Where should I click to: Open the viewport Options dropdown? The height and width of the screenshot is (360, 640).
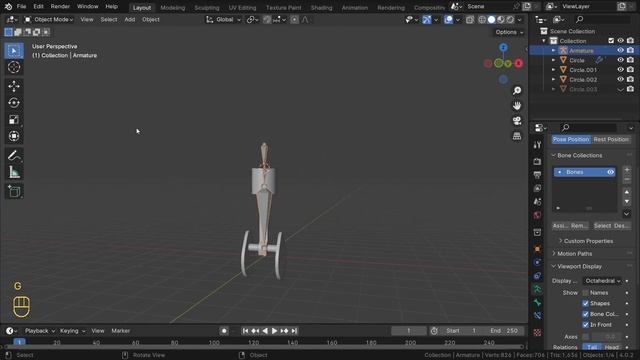click(509, 32)
